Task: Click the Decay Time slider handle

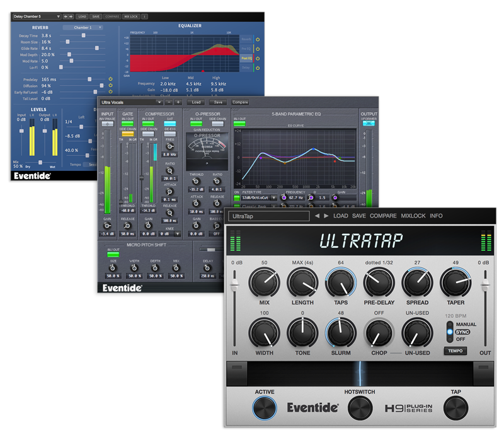Action: [x=82, y=36]
